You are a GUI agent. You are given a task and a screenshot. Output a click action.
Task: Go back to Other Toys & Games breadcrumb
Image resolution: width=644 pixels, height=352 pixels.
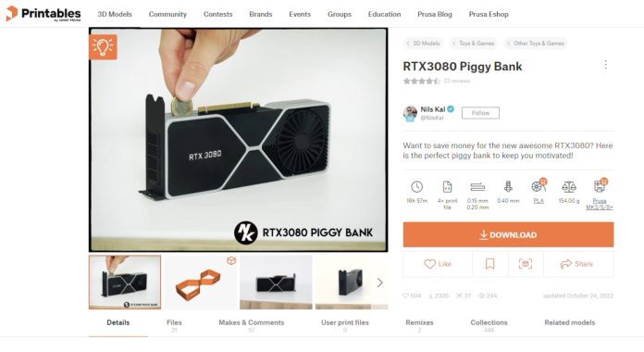coord(535,44)
